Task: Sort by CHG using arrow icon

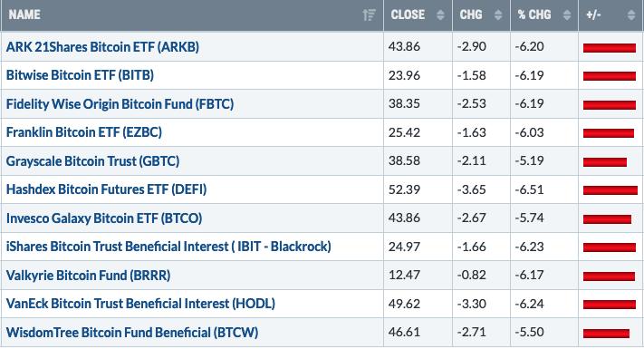Action: point(498,15)
